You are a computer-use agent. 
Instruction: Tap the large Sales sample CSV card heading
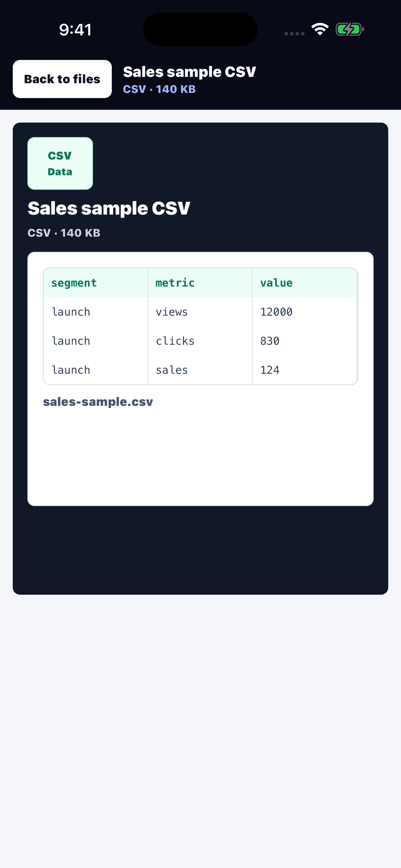click(109, 208)
